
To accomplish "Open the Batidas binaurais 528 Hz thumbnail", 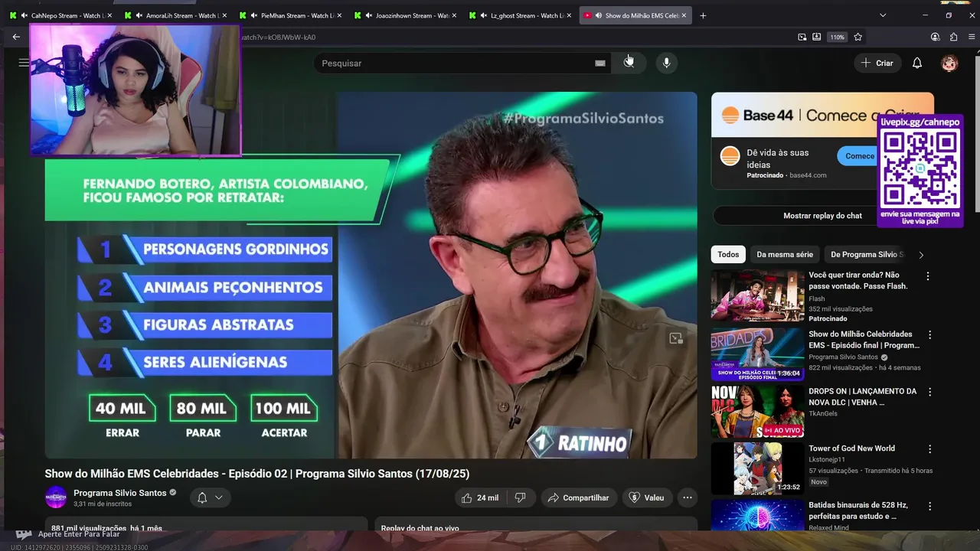I will (757, 516).
